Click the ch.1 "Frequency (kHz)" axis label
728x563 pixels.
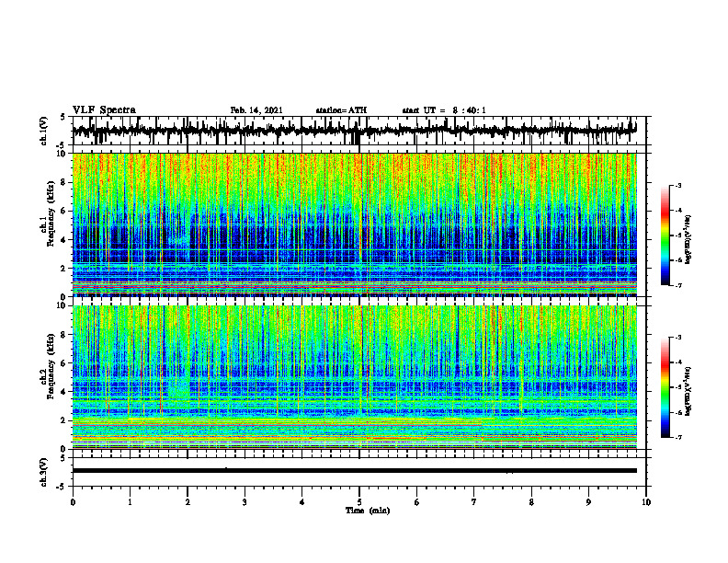pyautogui.click(x=51, y=215)
